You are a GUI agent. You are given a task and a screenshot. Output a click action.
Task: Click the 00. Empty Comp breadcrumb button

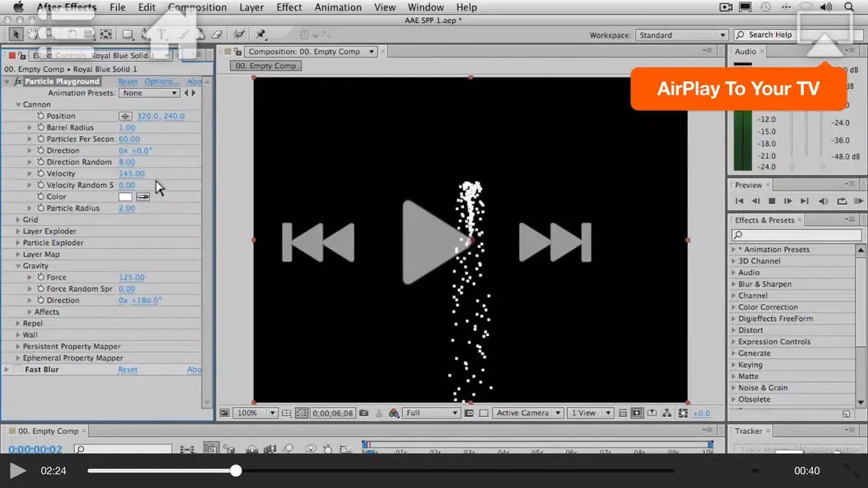pos(266,66)
